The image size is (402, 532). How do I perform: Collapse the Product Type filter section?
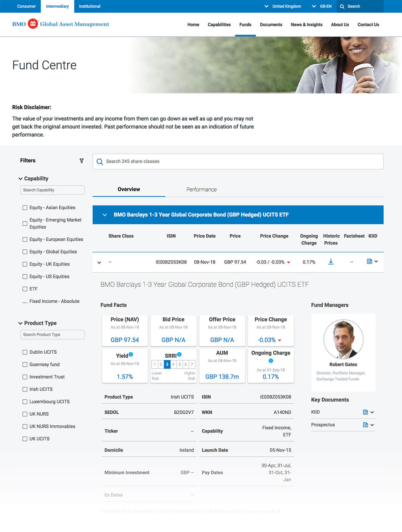[20, 323]
